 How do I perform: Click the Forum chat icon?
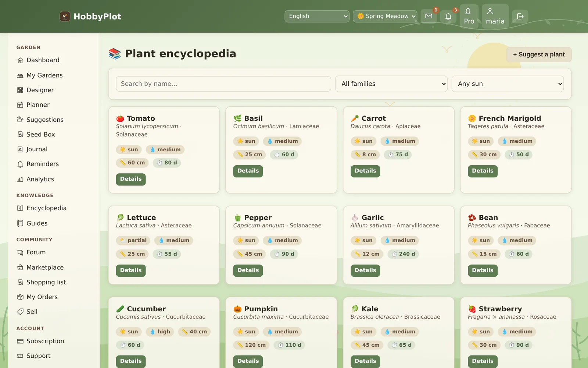point(20,252)
